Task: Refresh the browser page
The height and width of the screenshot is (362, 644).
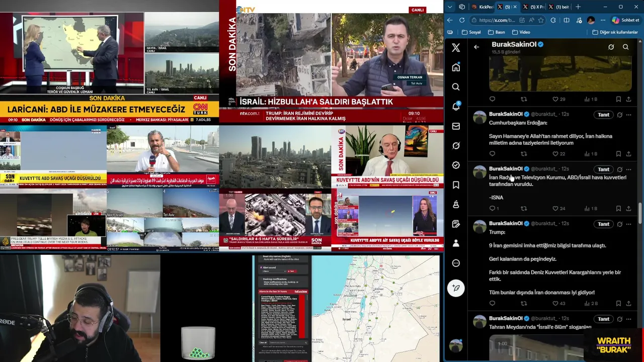Action: (462, 20)
